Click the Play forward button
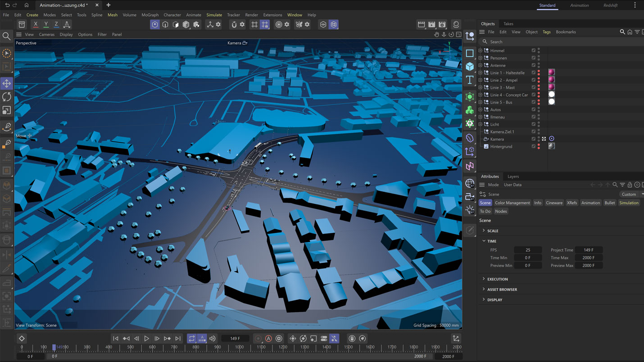The image size is (644, 362). tap(147, 339)
